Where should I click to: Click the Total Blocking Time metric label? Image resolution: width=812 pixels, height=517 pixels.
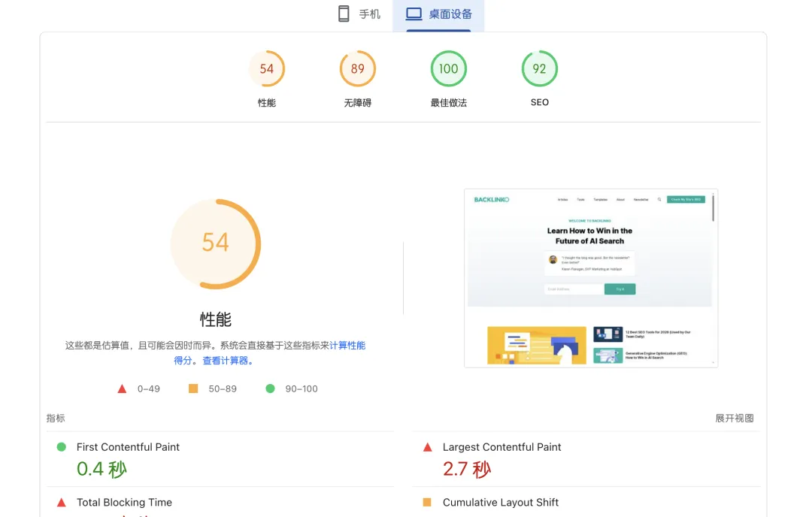click(x=124, y=502)
